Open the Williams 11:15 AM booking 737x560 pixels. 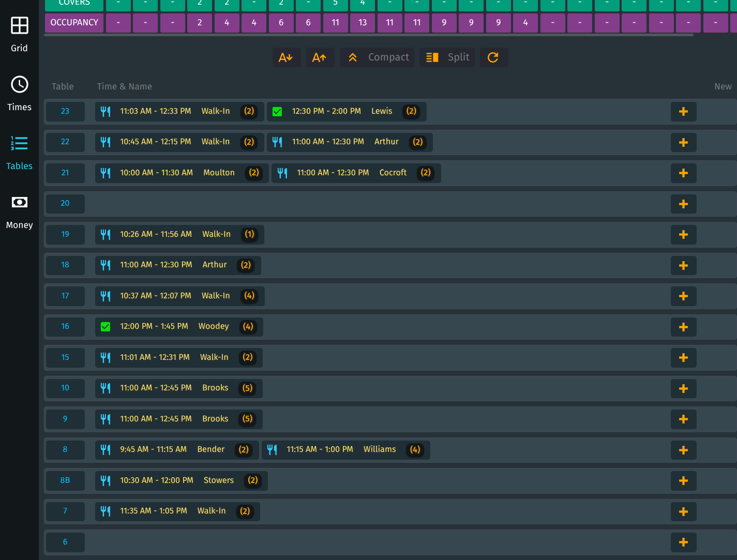click(x=345, y=450)
